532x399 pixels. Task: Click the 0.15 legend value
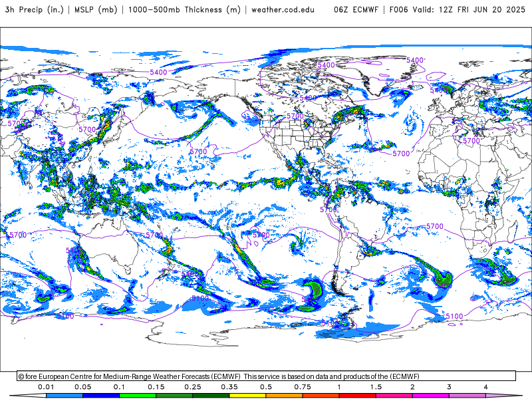[x=156, y=387]
